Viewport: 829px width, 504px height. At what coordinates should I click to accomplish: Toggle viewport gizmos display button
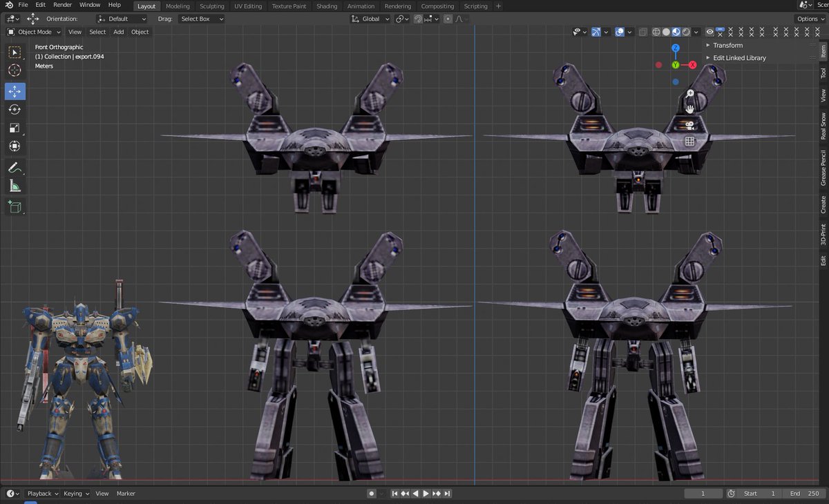595,32
